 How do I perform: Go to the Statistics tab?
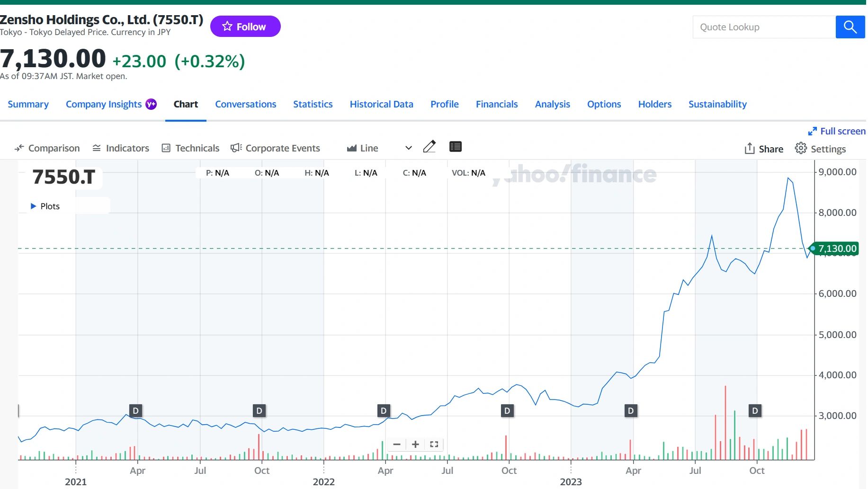(313, 104)
